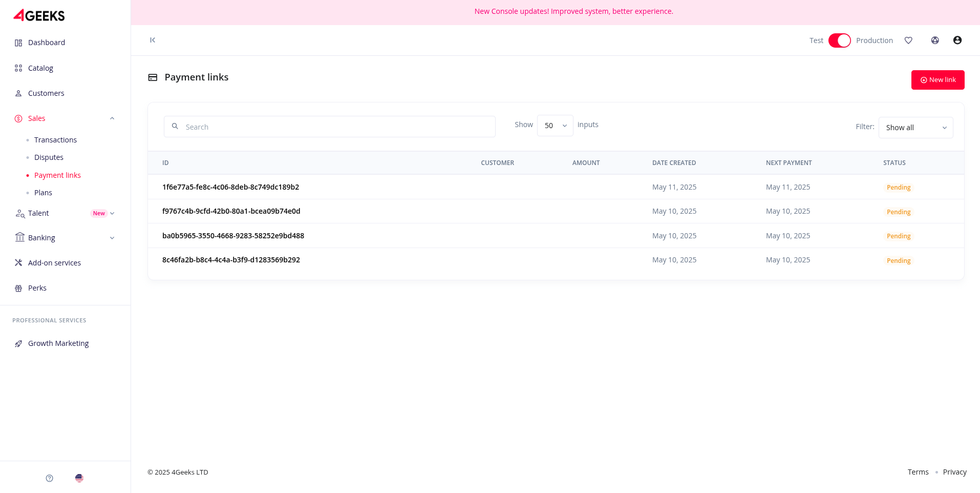Select the Perks gift icon

pos(18,287)
